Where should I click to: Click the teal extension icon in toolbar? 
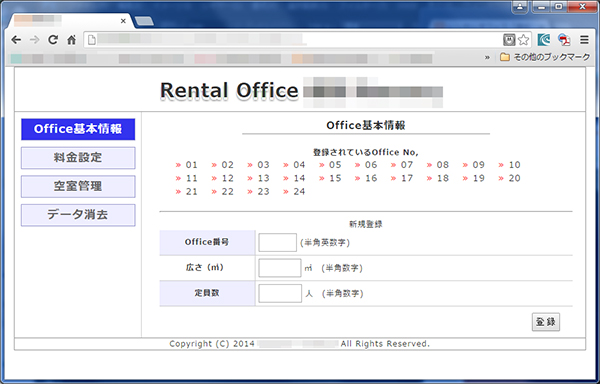(x=544, y=40)
